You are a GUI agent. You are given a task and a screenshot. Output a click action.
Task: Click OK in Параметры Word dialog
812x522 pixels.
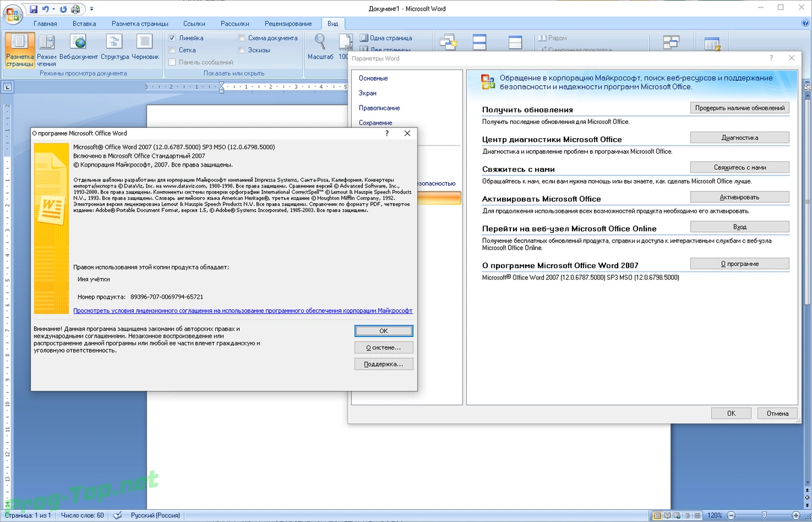[x=731, y=413]
